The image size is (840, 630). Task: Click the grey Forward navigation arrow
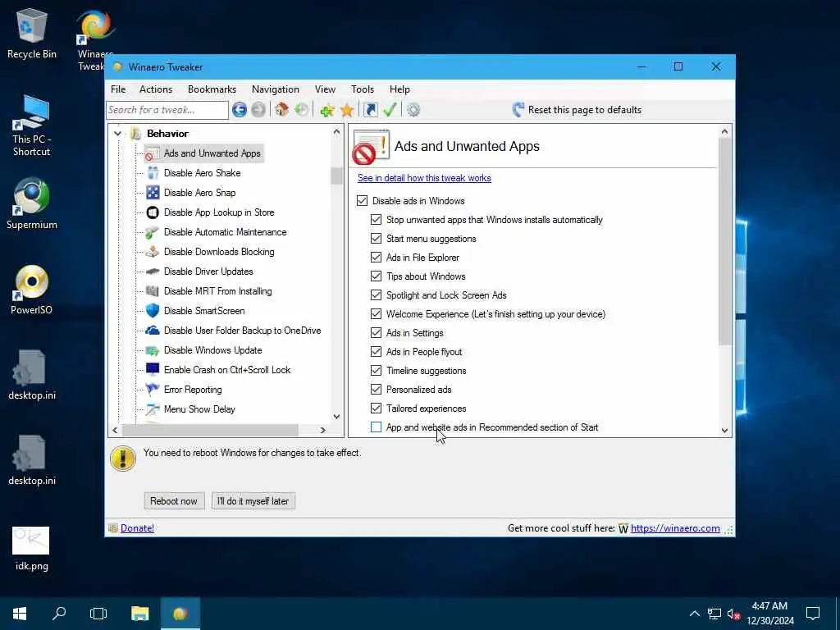(x=258, y=110)
